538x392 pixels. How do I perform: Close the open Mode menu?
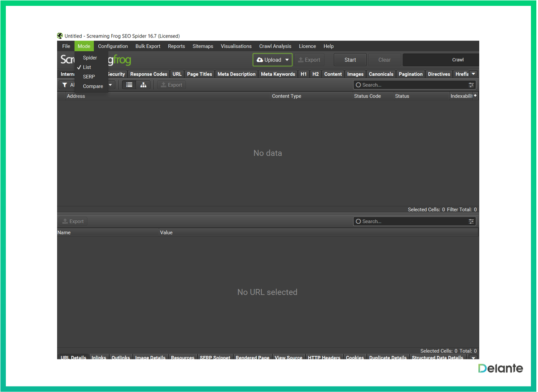pyautogui.click(x=84, y=46)
